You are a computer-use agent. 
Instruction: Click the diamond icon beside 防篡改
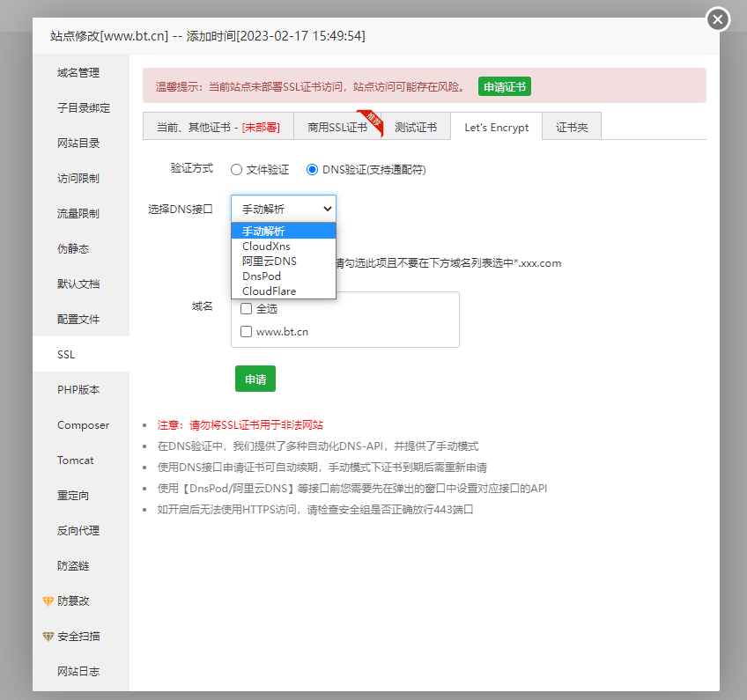(48, 601)
